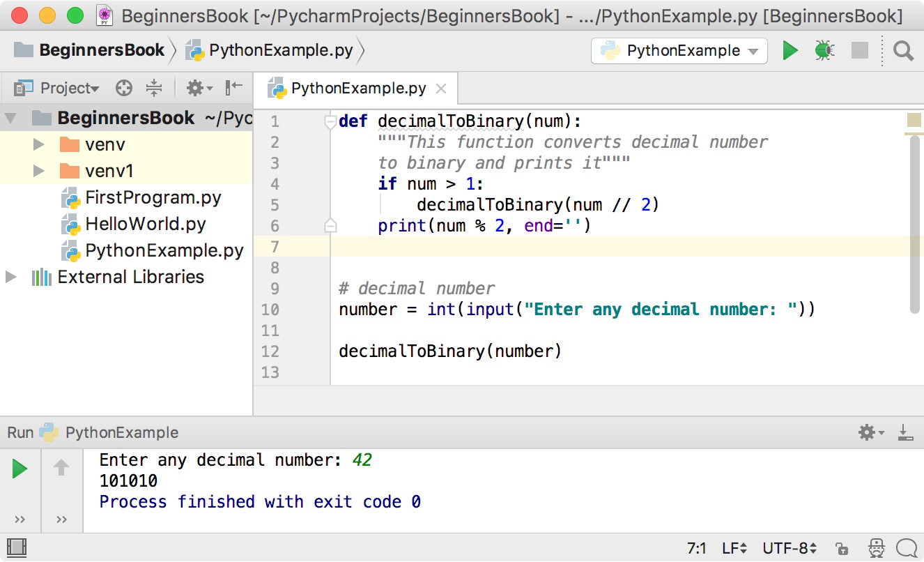
Task: Click the title bar file proxy icon
Action: [105, 15]
